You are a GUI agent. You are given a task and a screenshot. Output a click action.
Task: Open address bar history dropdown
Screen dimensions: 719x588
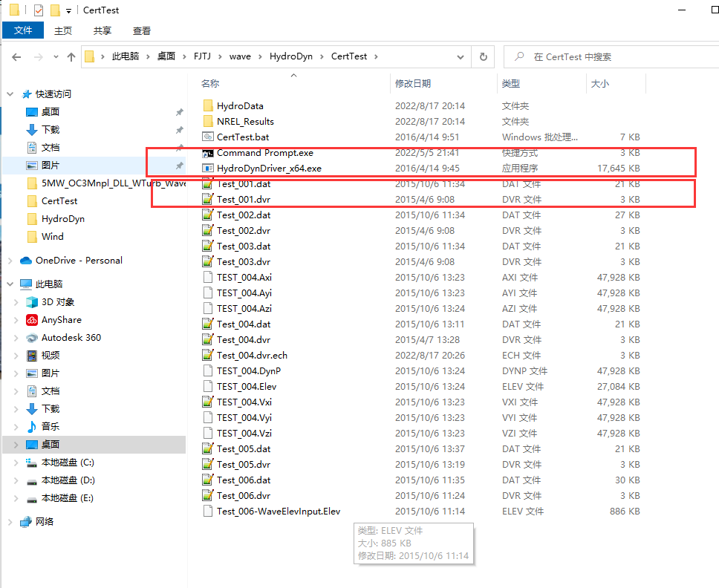[461, 57]
